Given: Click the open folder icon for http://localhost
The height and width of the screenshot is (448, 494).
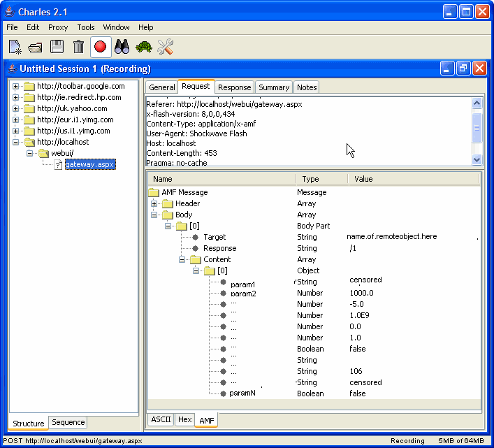Looking at the screenshot, I should click(29, 142).
